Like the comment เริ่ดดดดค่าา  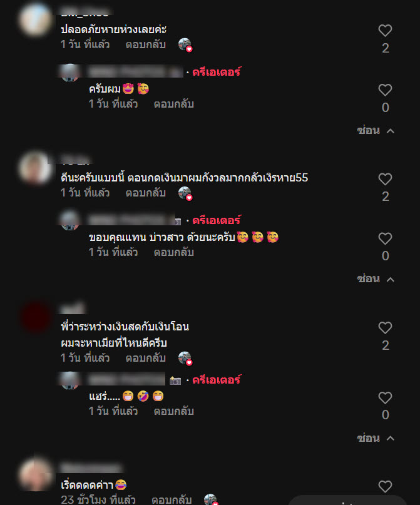tap(385, 487)
